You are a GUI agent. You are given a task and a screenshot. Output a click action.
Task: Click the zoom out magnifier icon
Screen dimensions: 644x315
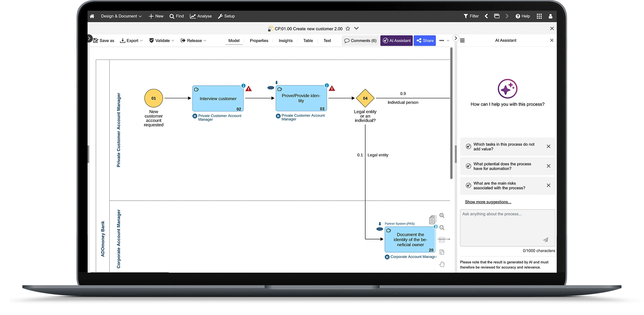tap(442, 228)
